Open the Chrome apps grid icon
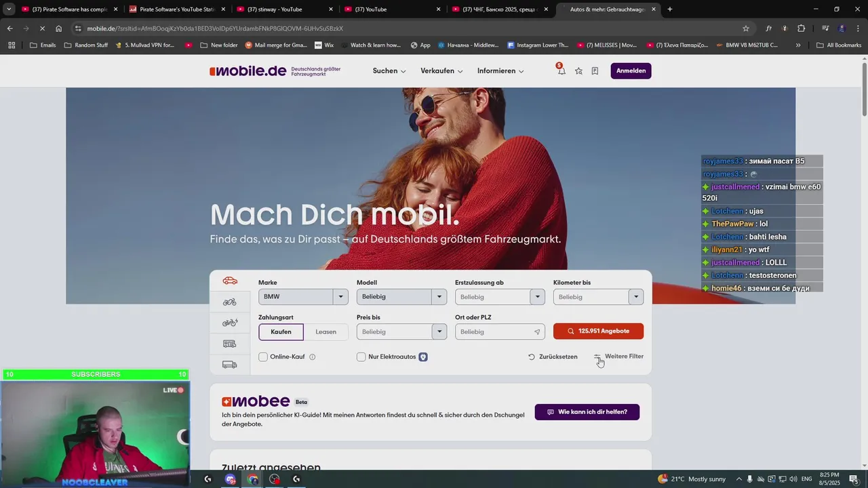The width and height of the screenshot is (868, 488). (12, 45)
